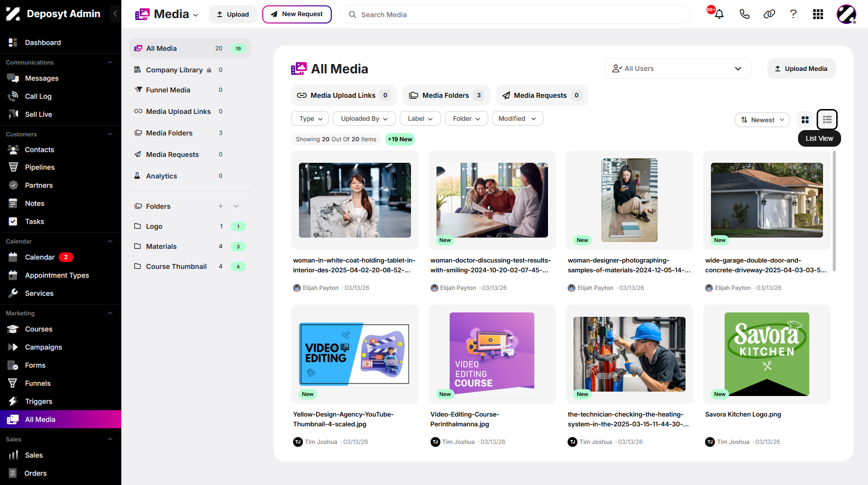Click the phone dialer icon
The height and width of the screenshot is (485, 868).
coord(745,14)
